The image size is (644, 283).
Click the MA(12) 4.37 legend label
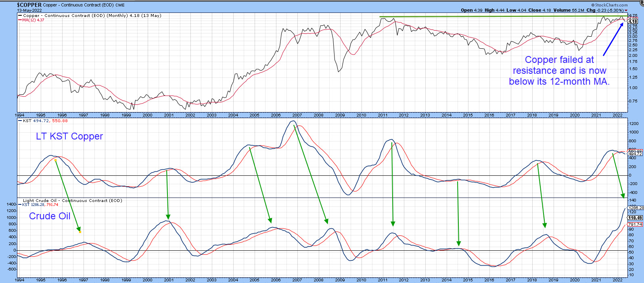click(x=33, y=20)
